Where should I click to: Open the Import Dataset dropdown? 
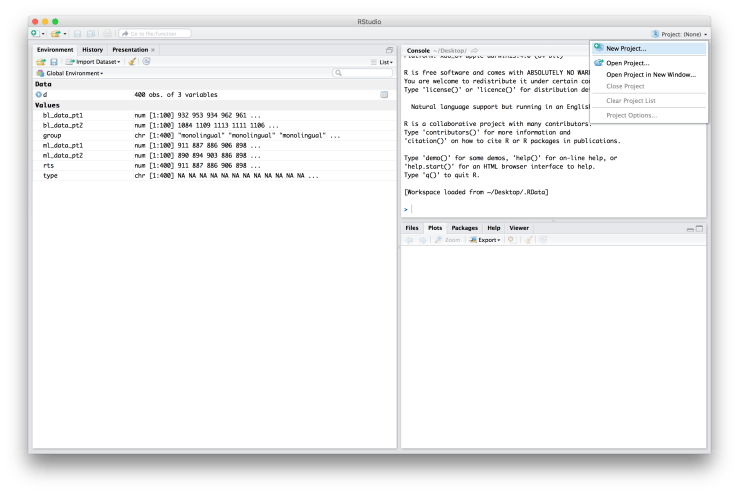point(93,62)
